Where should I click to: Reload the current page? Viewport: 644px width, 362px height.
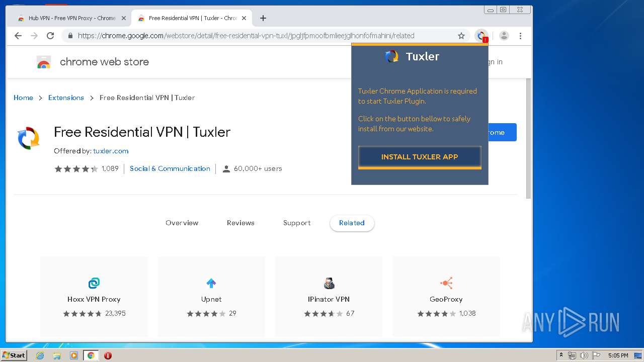click(50, 36)
